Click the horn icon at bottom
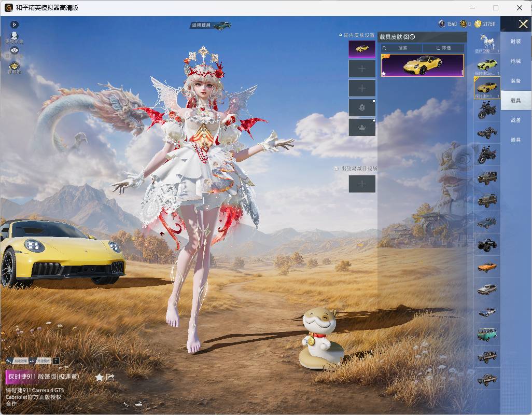532x415 pixels. 126,404
